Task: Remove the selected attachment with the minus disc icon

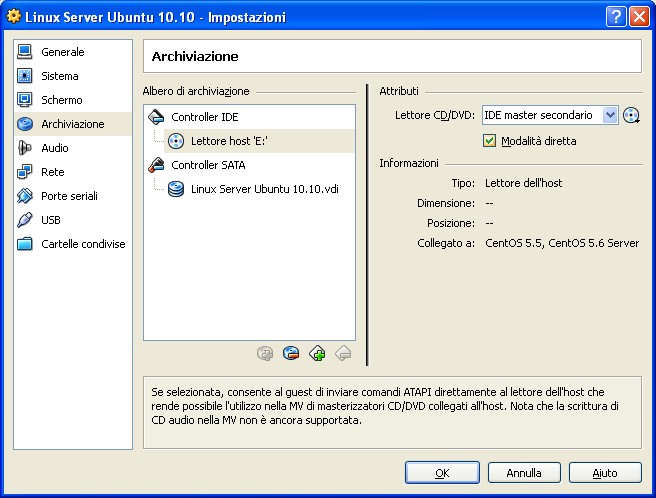Action: [x=291, y=352]
